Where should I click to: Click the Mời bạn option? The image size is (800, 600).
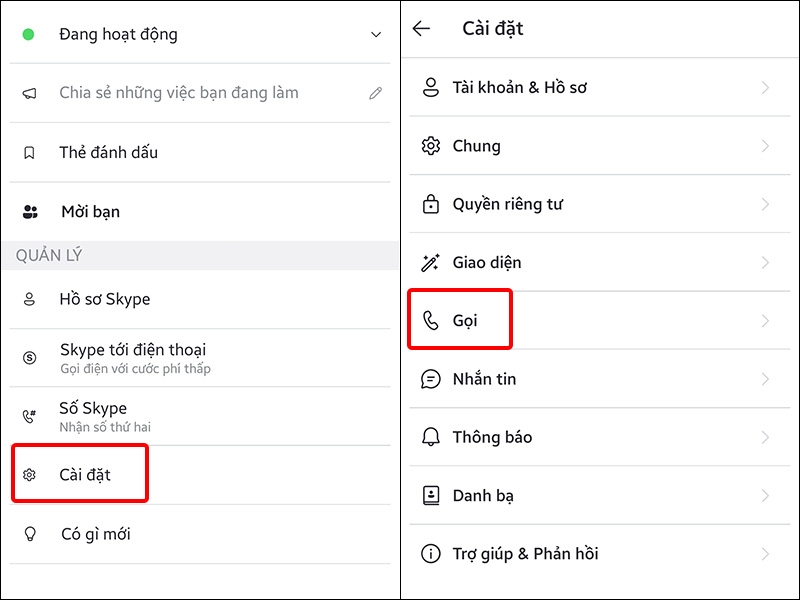(x=92, y=211)
